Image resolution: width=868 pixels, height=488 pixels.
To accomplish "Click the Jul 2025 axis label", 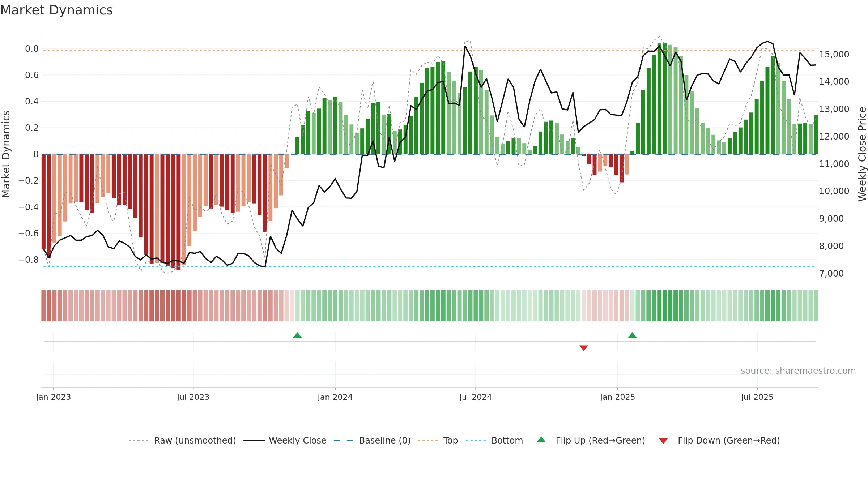I will pos(757,397).
